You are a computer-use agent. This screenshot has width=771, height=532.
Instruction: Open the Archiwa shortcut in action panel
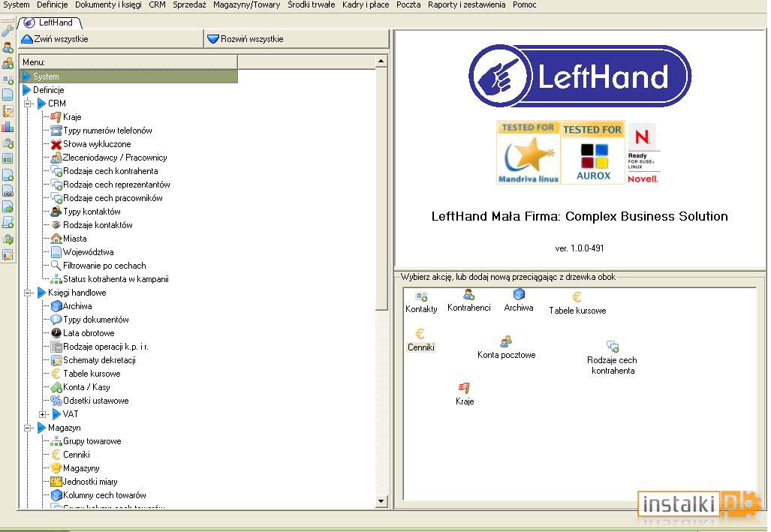(519, 295)
